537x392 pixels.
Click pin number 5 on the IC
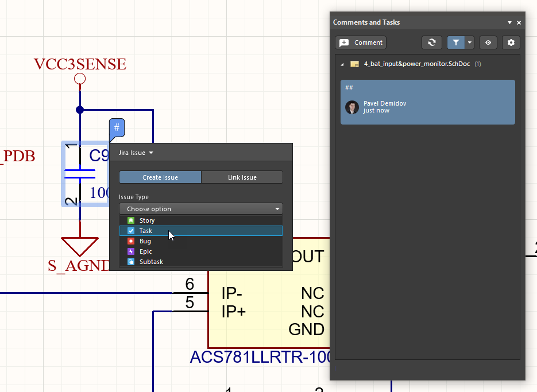190,302
